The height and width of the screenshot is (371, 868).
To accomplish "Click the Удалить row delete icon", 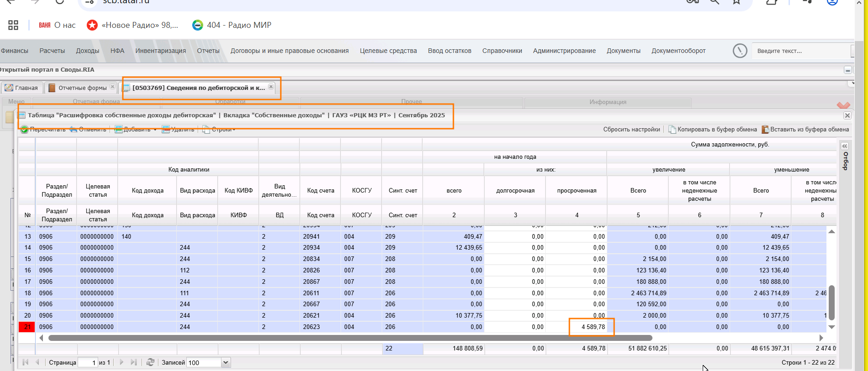I will click(166, 130).
